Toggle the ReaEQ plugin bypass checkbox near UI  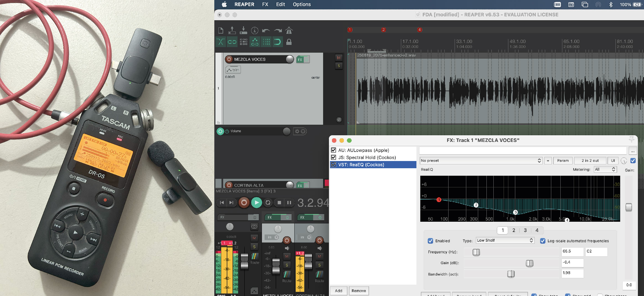tap(633, 160)
